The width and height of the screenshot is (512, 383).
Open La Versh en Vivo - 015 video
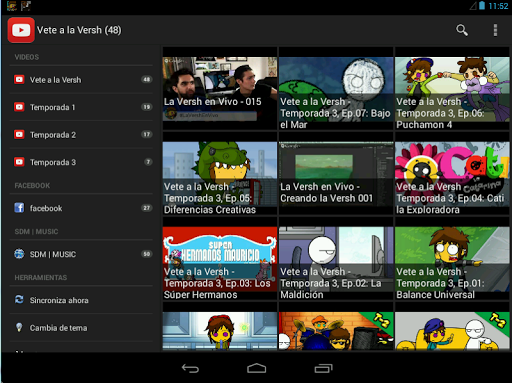(x=220, y=88)
